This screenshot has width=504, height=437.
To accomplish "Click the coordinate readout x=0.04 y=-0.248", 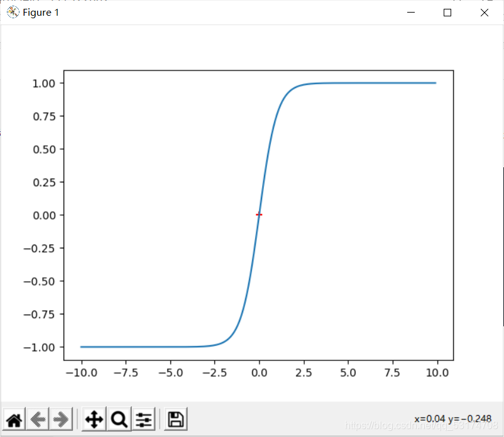I will click(452, 419).
